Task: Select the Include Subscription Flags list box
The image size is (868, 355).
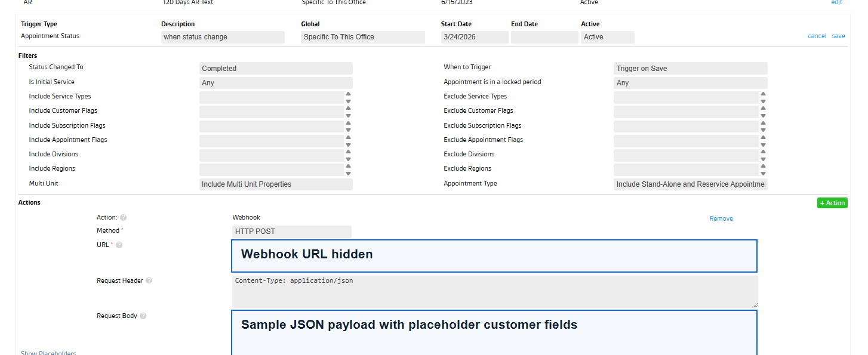Action: [272, 126]
